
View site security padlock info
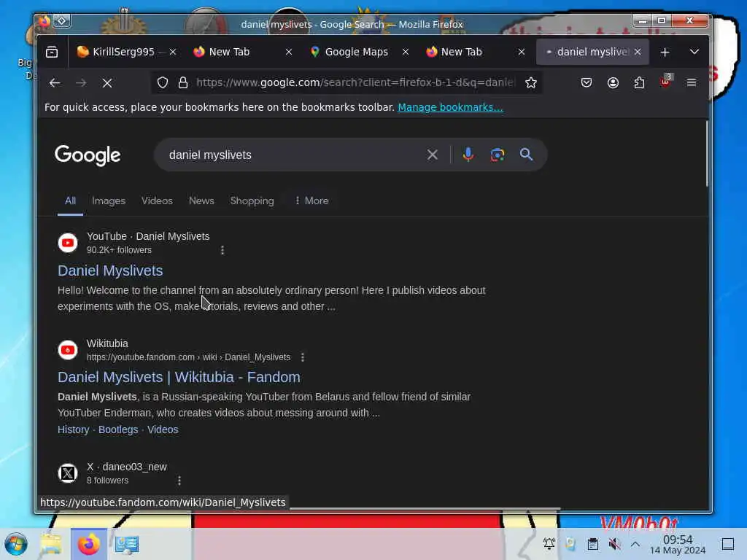tap(183, 82)
